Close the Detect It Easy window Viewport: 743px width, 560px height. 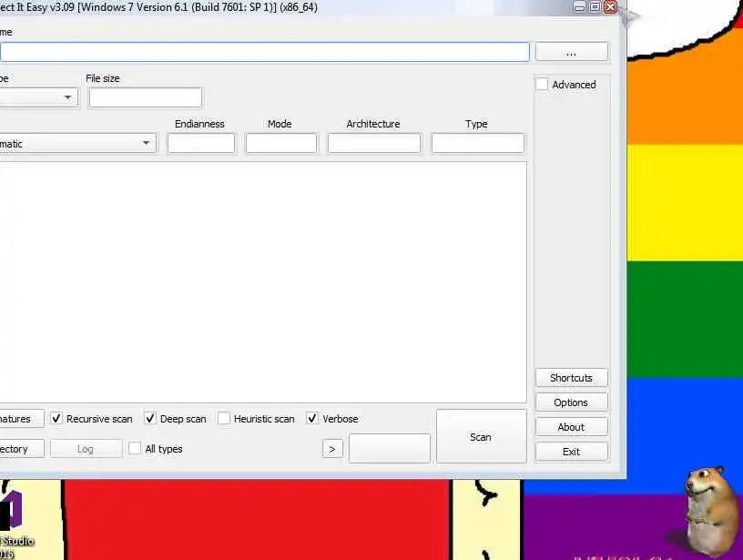(x=611, y=7)
